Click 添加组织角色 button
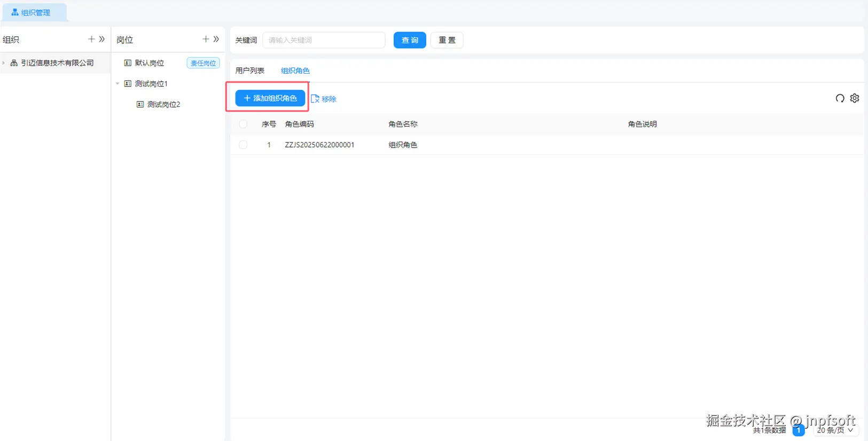Image resolution: width=868 pixels, height=441 pixels. [270, 98]
